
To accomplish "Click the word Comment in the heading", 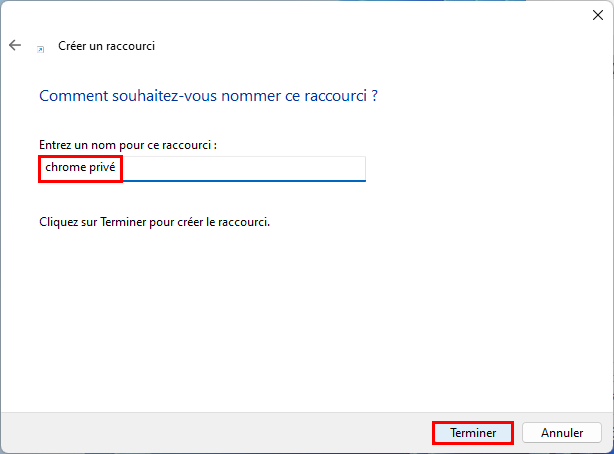I will pyautogui.click(x=73, y=96).
